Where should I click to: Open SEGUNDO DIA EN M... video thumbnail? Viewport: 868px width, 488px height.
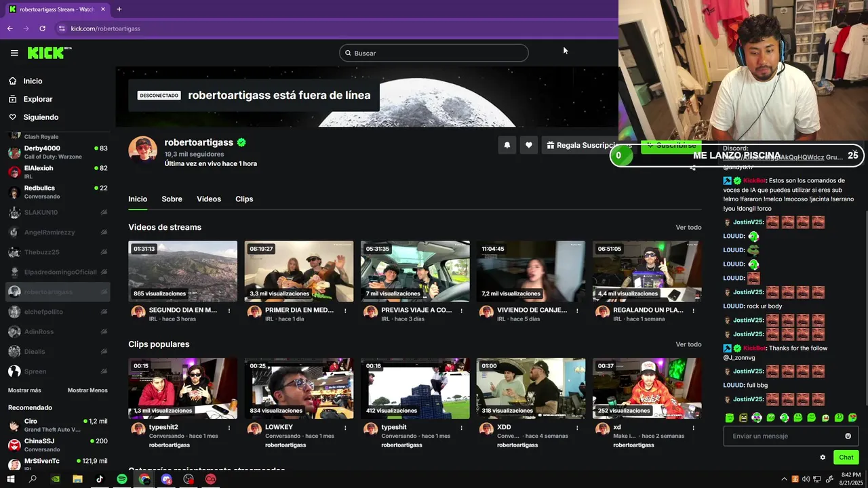click(183, 271)
